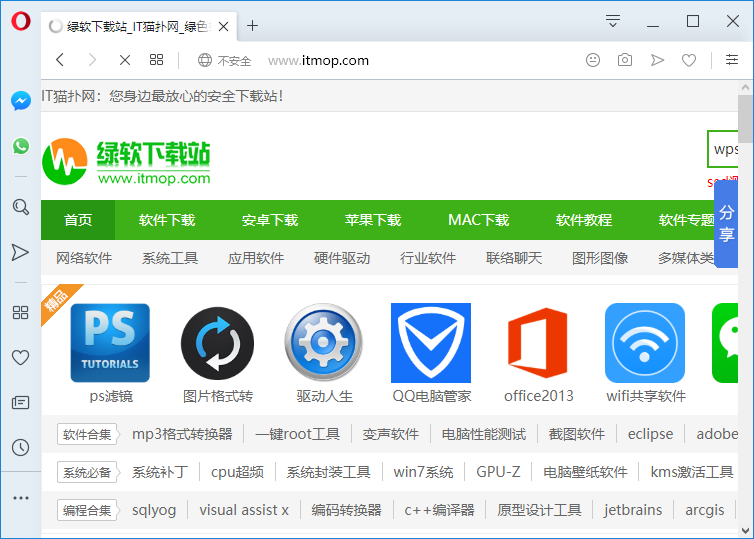Screen dimensions: 754x539
Task: Open Messenger in the sidebar
Action: tap(21, 100)
